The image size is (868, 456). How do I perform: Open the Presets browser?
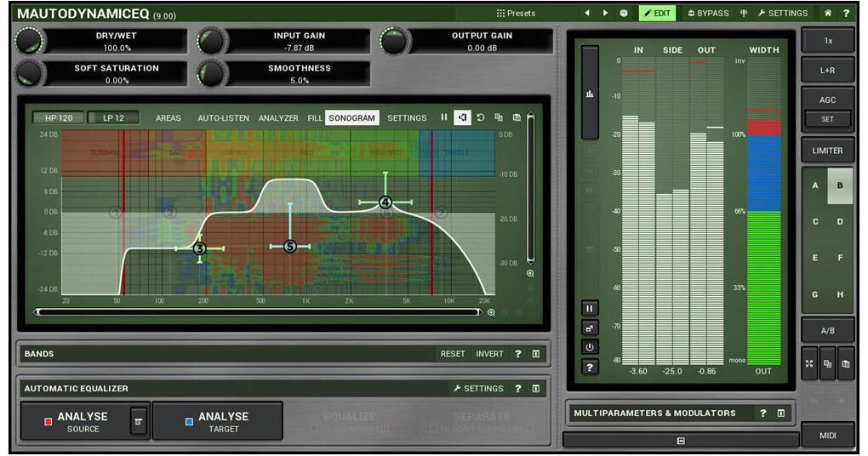pos(516,14)
